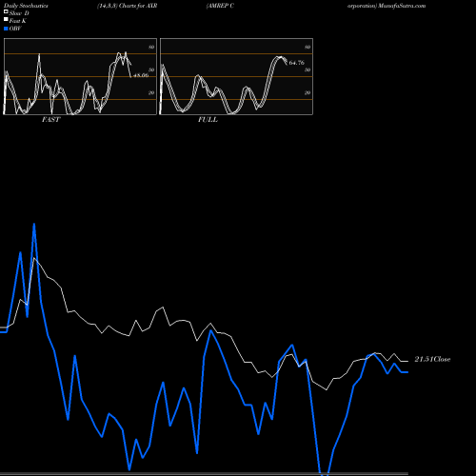Viewport: 476px width, 476px height.
Task: Click the 80 axis label in FAST chart
Action: [x=151, y=48]
